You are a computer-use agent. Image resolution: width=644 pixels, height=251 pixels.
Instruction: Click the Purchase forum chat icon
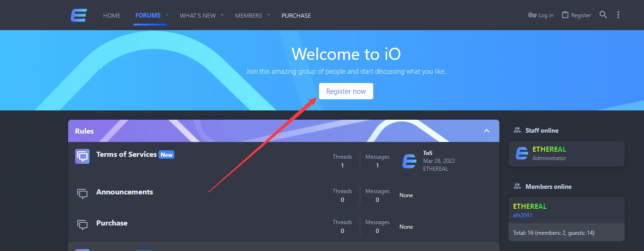(x=83, y=225)
